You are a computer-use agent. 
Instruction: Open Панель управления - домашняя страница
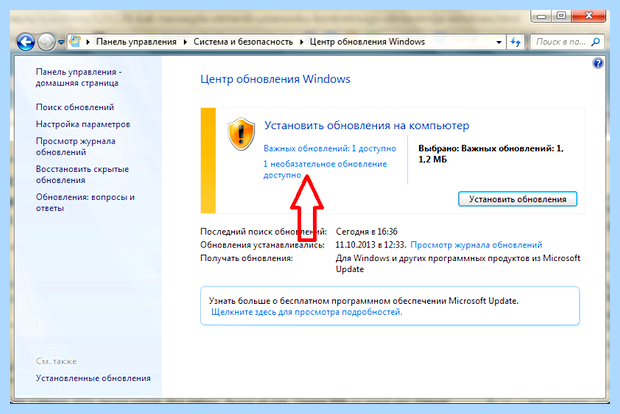[79, 78]
